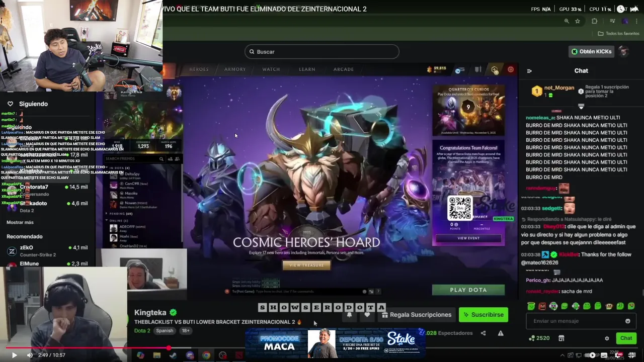Image resolution: width=644 pixels, height=362 pixels.
Task: Collapse the Online friends section
Action: [x=107, y=221]
